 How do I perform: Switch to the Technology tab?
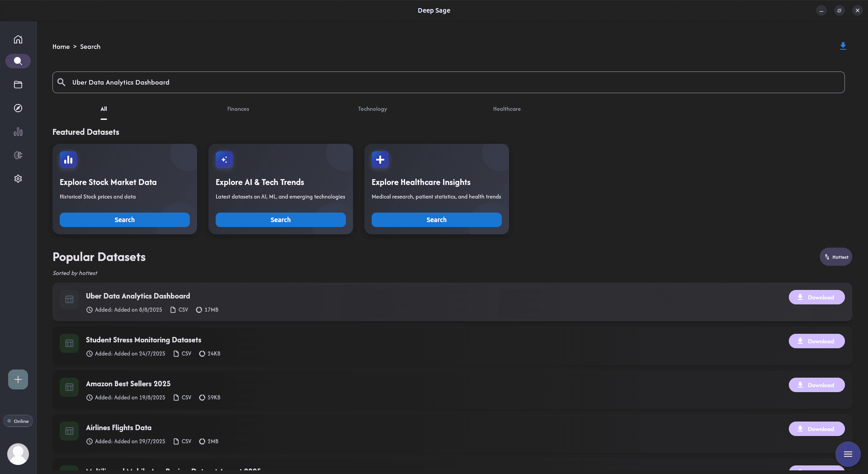click(x=372, y=109)
